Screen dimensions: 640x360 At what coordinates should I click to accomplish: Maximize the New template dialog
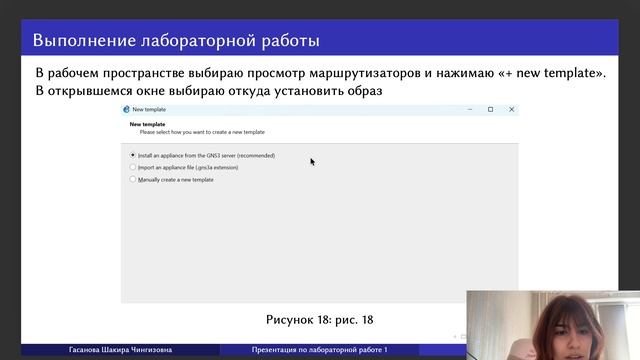pyautogui.click(x=490, y=109)
